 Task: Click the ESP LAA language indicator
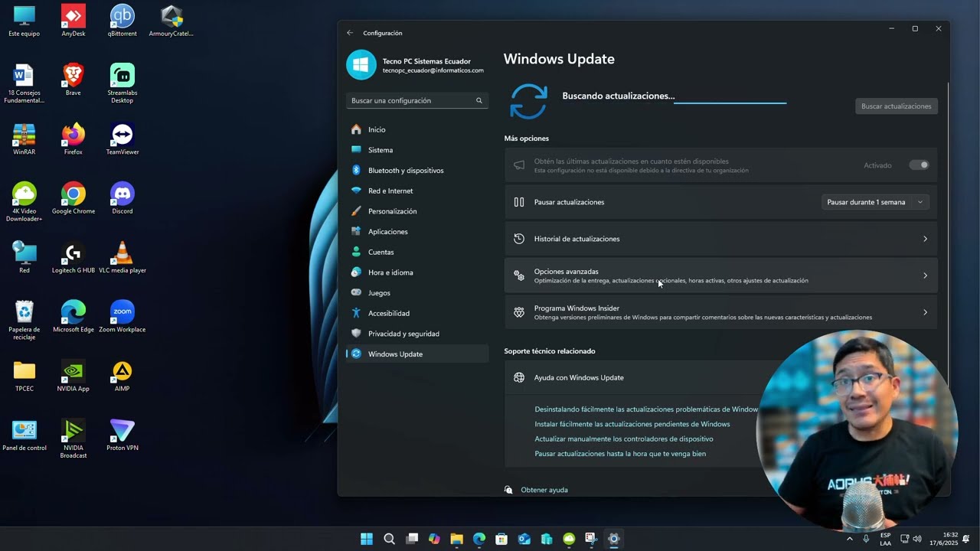[x=885, y=539]
